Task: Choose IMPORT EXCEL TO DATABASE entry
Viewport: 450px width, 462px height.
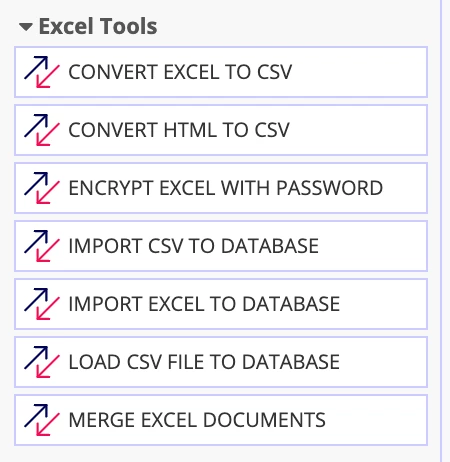Action: [x=221, y=304]
